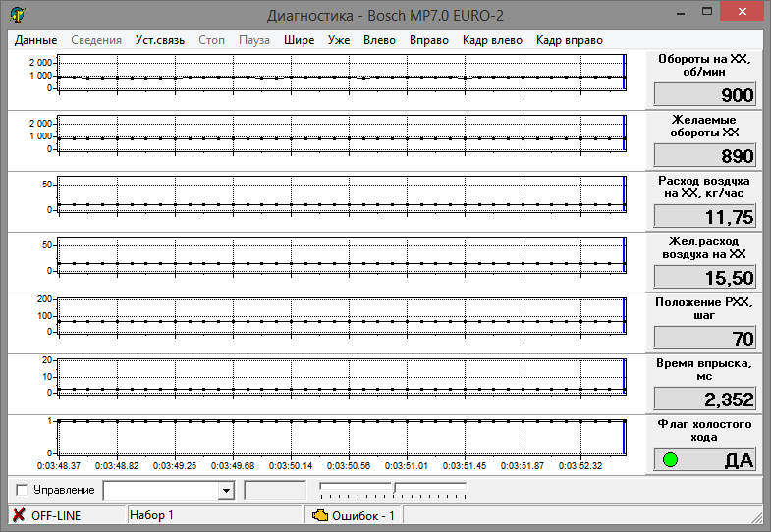Open the control dropdown next to Управление
771x532 pixels.
(226, 490)
